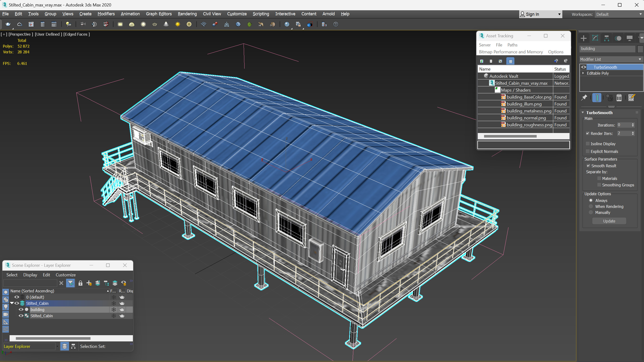Viewport: 644px width, 362px height.
Task: Open the Create tab plus icon
Action: [583, 38]
